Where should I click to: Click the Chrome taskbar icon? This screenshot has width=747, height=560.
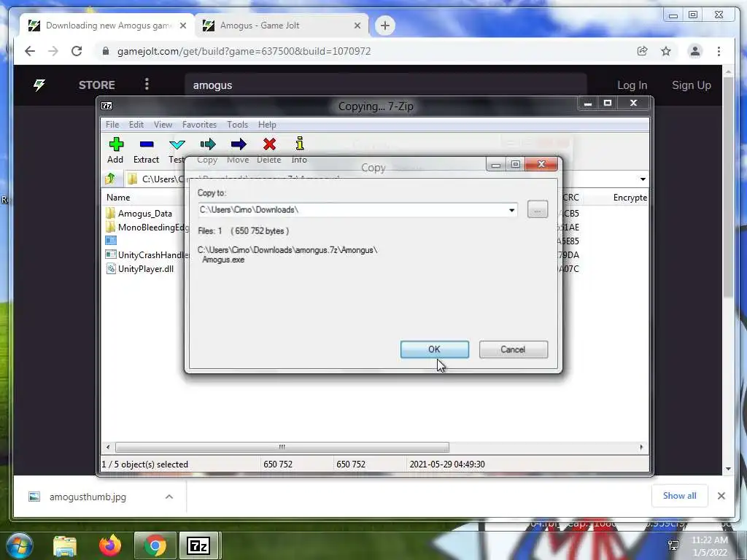pos(155,545)
